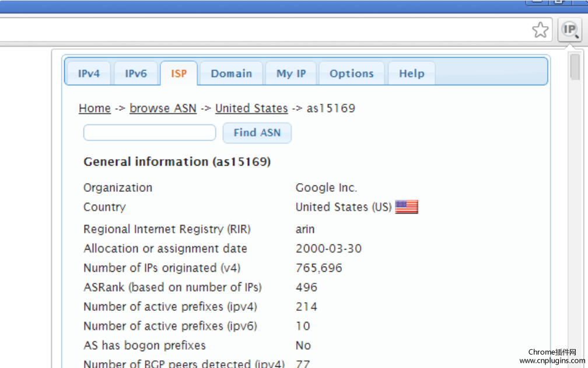Click the bookmark star icon
The width and height of the screenshot is (588, 368).
(x=540, y=30)
